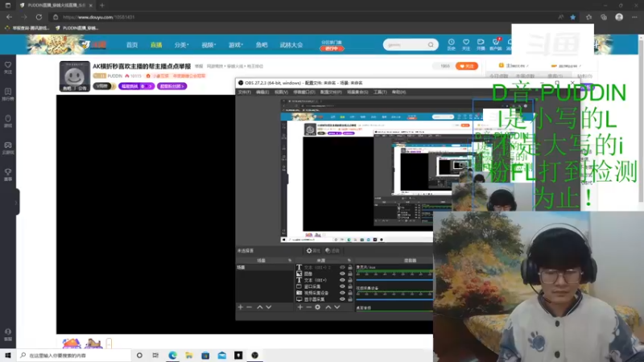
Task: Open the 赛事 trophy icon in the left sidebar
Action: (8, 175)
